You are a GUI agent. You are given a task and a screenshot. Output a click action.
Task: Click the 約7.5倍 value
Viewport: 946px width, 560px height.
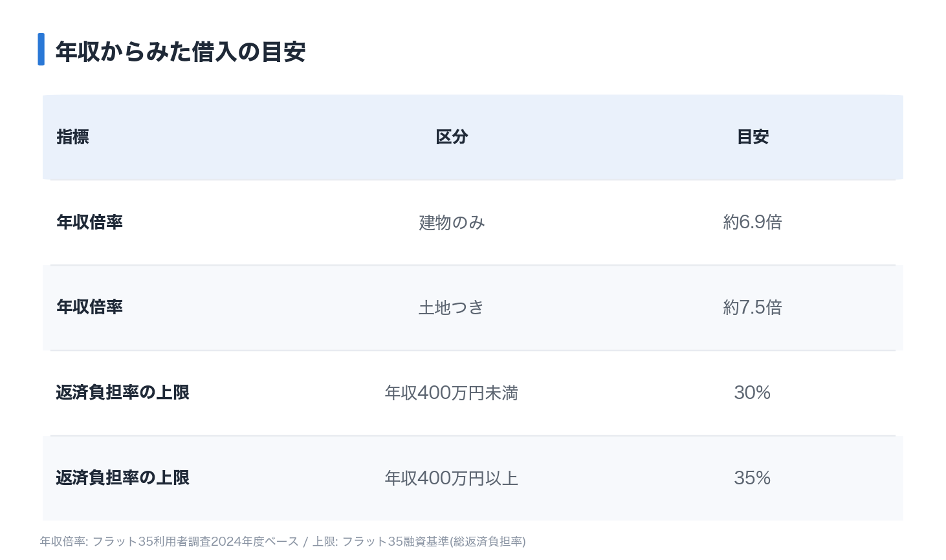(x=753, y=307)
